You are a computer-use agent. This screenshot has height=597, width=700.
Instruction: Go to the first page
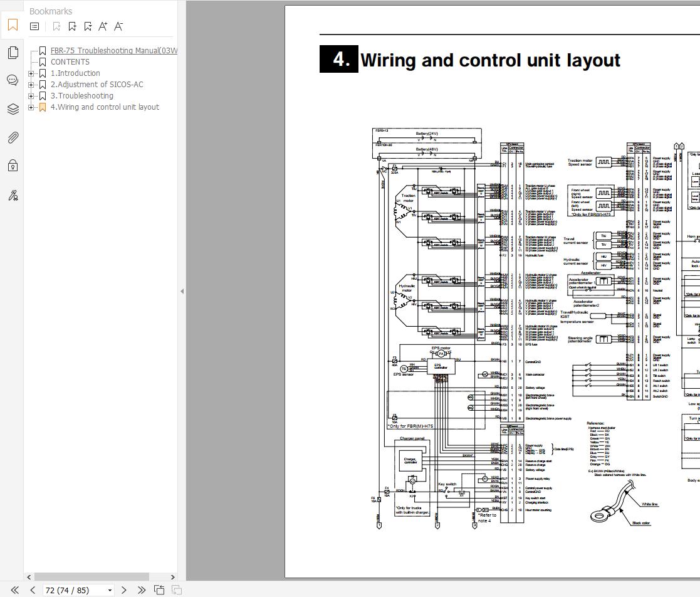15,590
